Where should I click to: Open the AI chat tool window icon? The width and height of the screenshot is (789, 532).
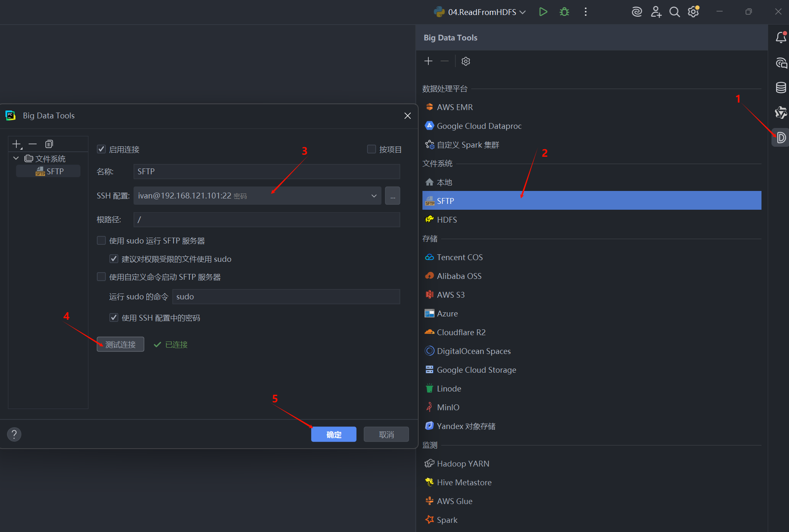(781, 63)
